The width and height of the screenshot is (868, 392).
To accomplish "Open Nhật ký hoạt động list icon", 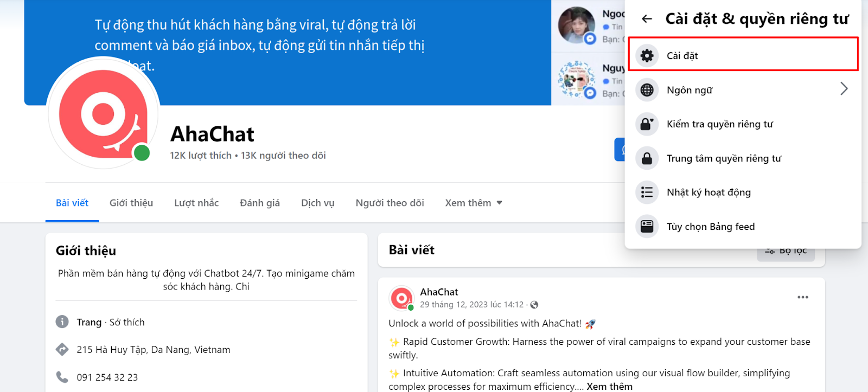I will [x=647, y=192].
